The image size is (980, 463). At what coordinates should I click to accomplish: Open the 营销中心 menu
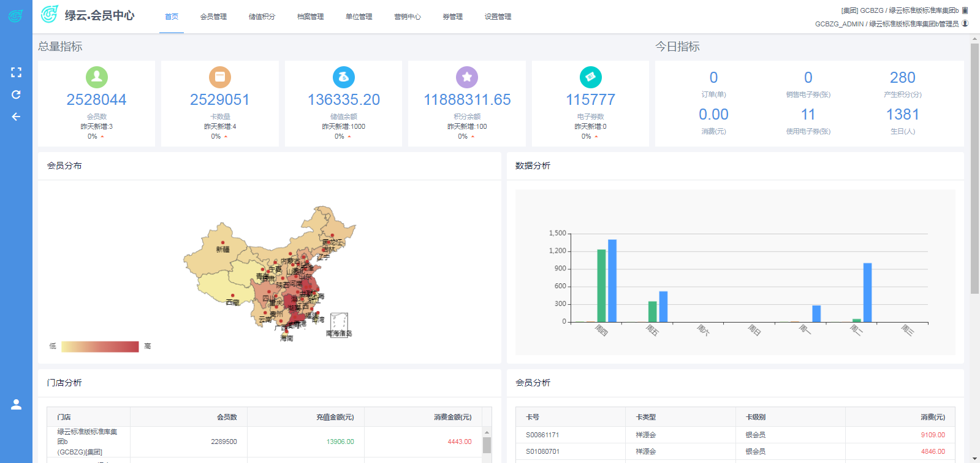(407, 17)
